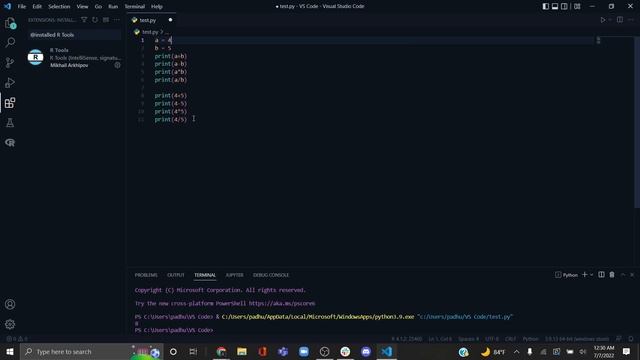Open File Explorer from the taskbar
640x360 pixels.
[242, 351]
